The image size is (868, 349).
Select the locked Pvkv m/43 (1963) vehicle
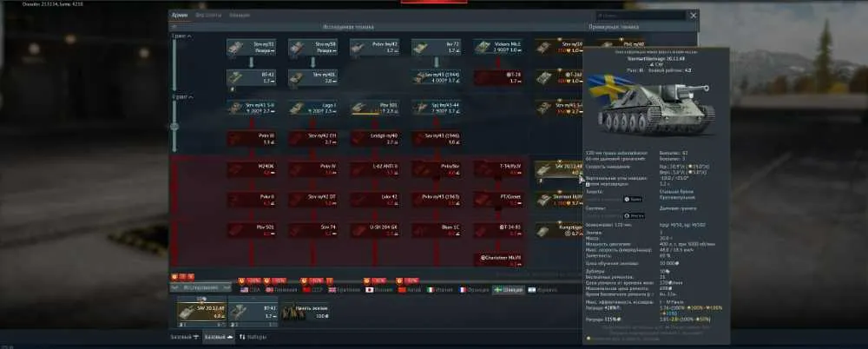[x=437, y=200]
